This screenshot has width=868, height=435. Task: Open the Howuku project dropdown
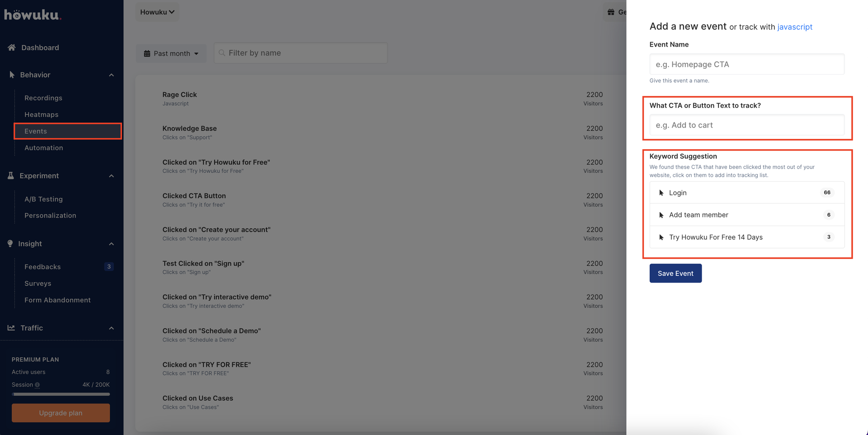[x=157, y=12]
